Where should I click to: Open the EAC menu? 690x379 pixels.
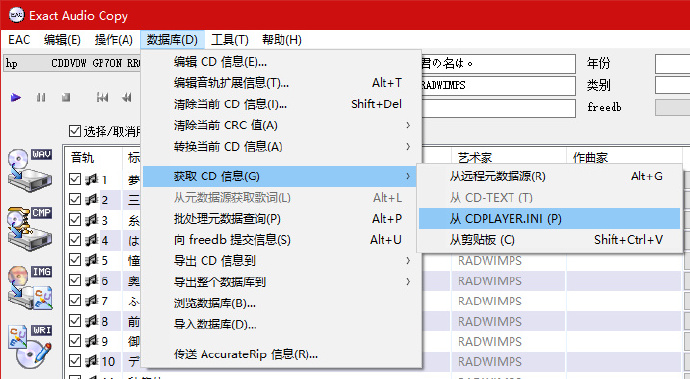pos(19,40)
